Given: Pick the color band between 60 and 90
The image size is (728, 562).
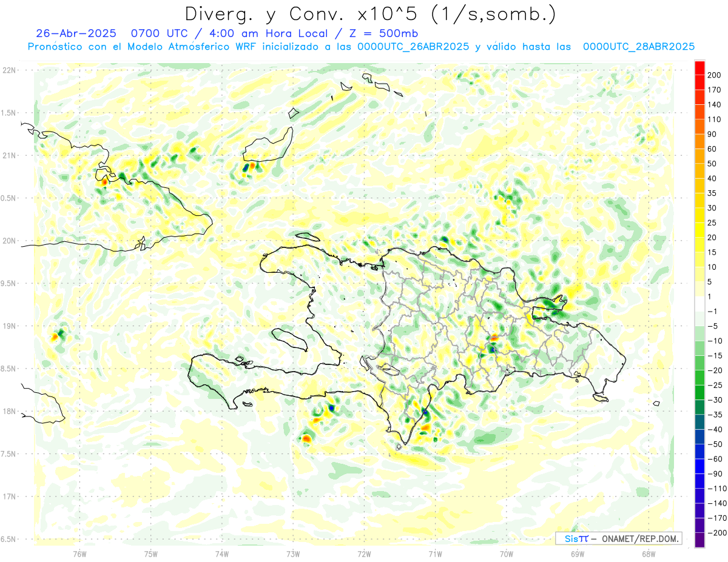Looking at the screenshot, I should click(x=699, y=142).
